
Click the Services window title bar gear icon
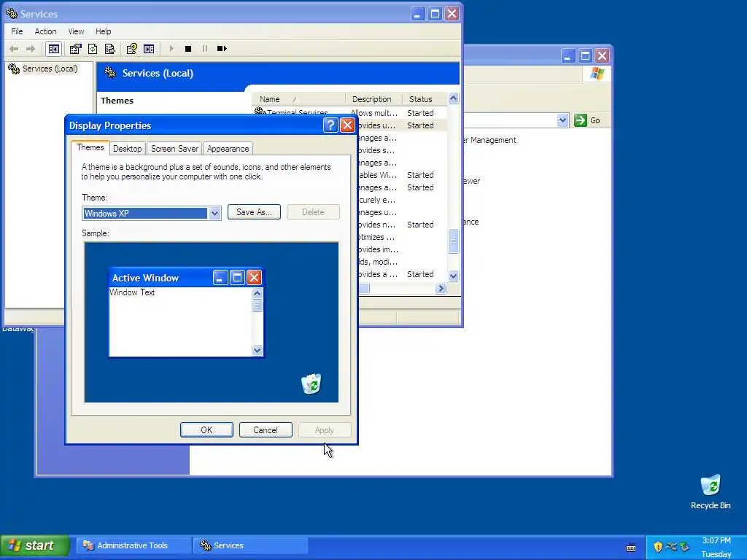[x=12, y=13]
